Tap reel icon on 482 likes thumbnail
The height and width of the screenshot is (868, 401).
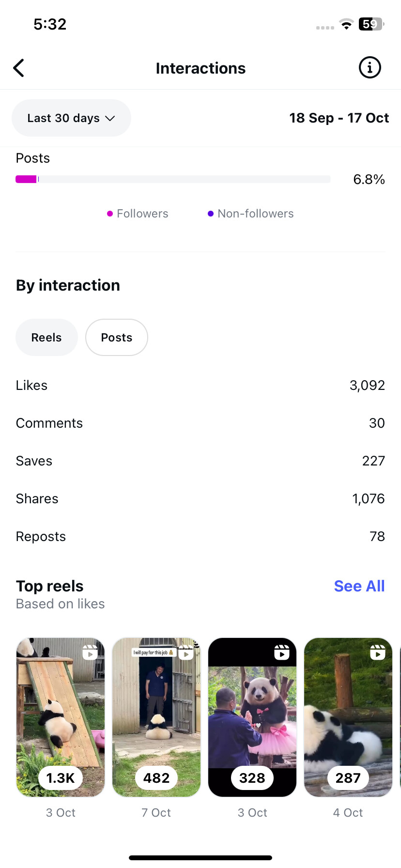[x=186, y=653]
